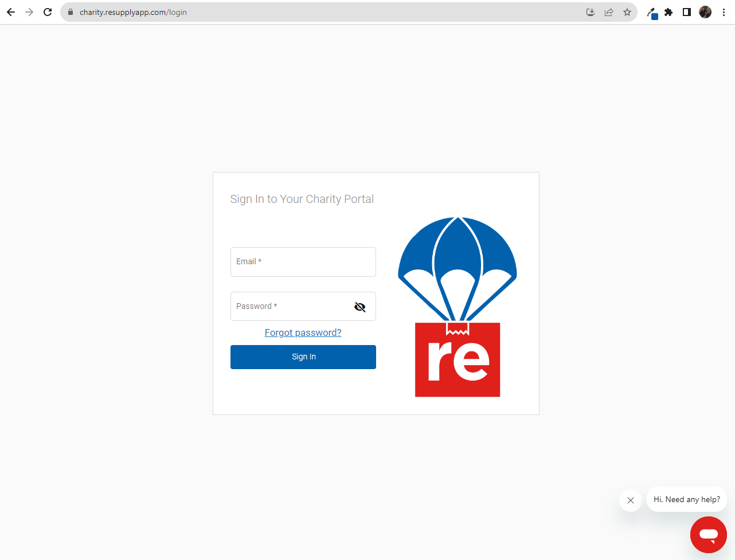
Task: Focus the Email input field
Action: (303, 262)
